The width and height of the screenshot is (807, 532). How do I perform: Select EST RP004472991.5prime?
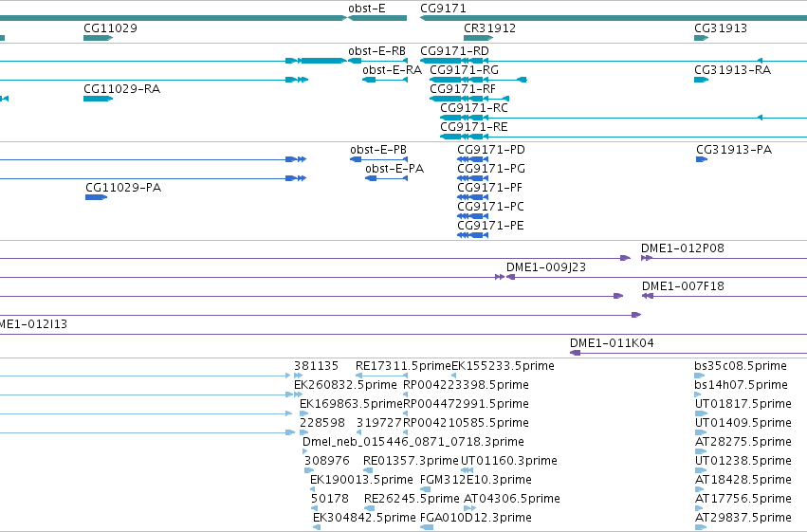click(x=466, y=404)
